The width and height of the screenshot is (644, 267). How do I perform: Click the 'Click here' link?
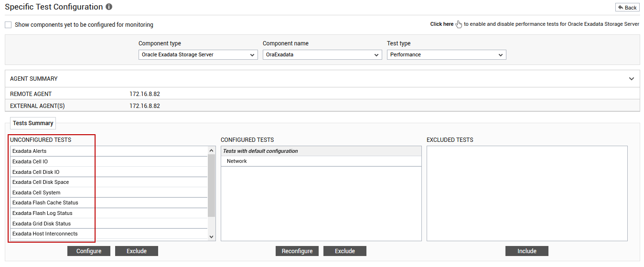[442, 24]
